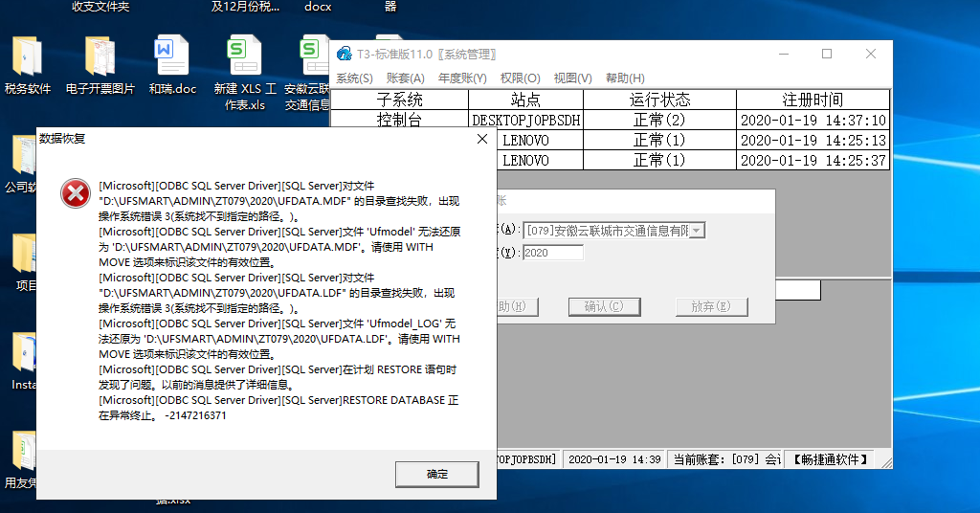
Task: Expand the account set [079] dropdown
Action: [x=698, y=231]
